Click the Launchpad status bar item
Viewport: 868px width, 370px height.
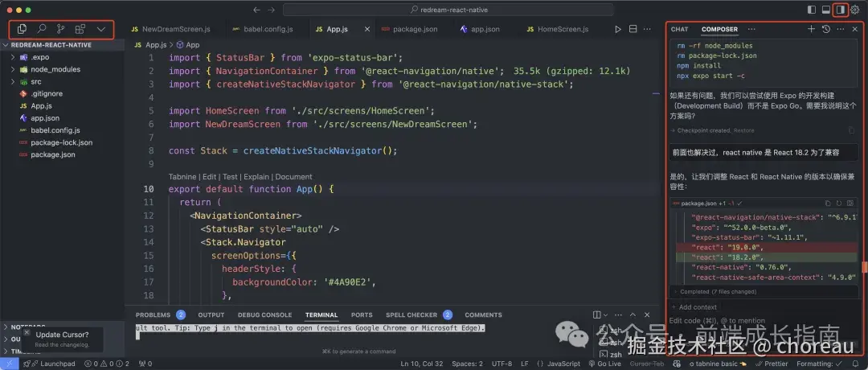pos(49,364)
